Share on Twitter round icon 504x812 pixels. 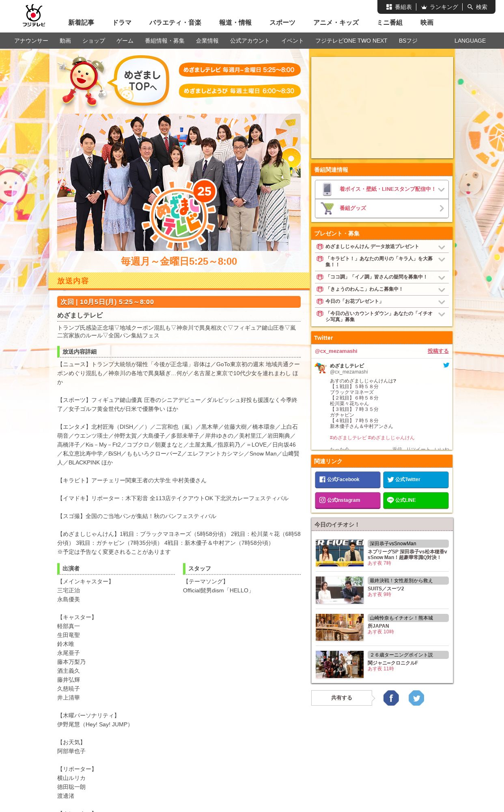pos(416,698)
